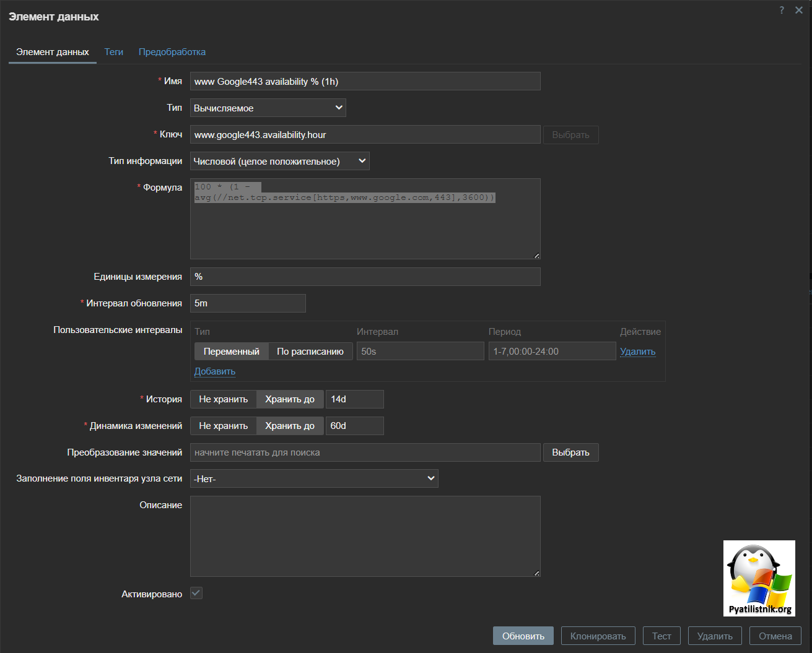812x653 pixels.
Task: Click inside the Описание text area
Action: (365, 536)
